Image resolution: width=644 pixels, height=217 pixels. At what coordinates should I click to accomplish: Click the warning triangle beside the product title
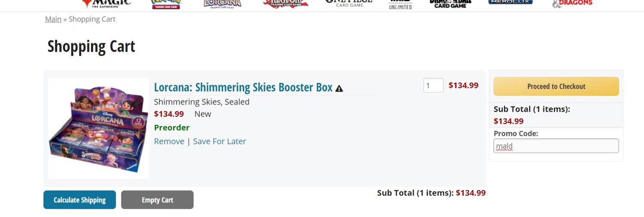tap(339, 89)
